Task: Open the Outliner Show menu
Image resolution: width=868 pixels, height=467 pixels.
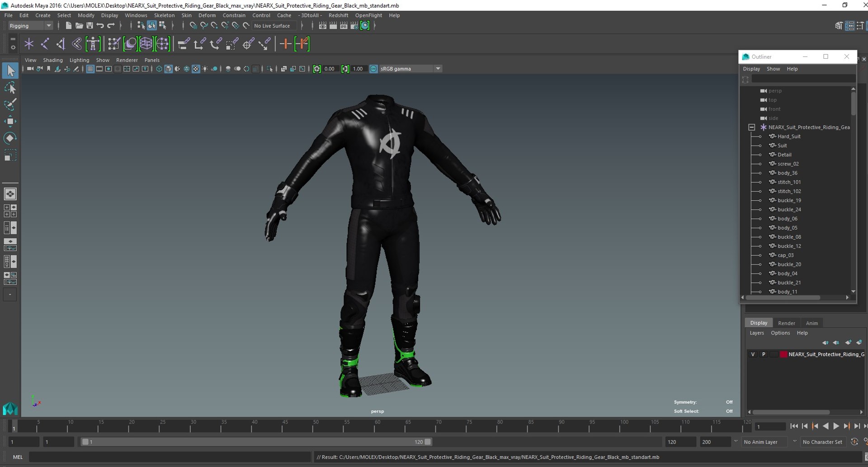Action: point(773,69)
